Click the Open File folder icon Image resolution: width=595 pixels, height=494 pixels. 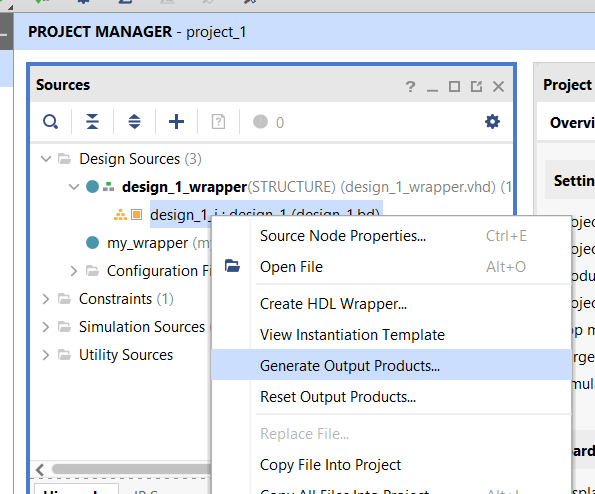click(232, 266)
